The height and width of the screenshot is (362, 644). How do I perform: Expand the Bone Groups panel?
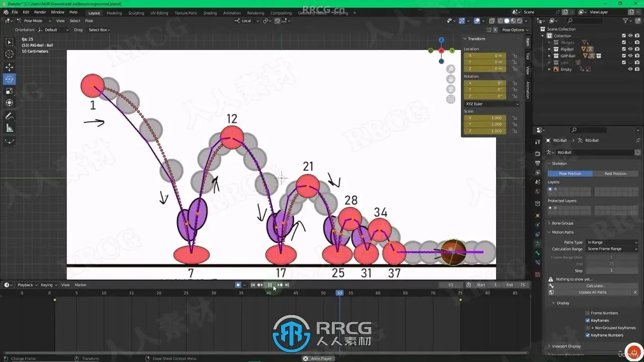point(562,223)
